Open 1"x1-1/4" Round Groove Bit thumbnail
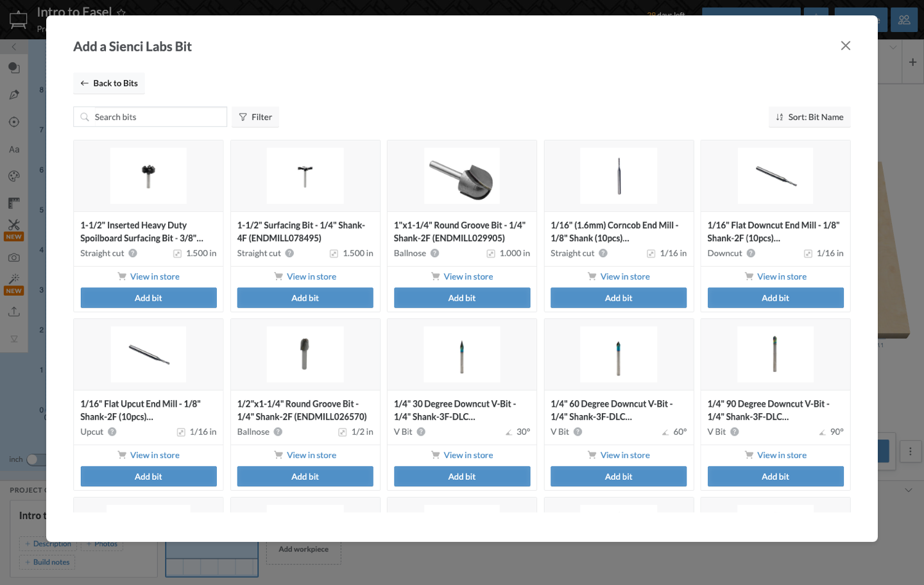The width and height of the screenshot is (924, 585). click(462, 176)
